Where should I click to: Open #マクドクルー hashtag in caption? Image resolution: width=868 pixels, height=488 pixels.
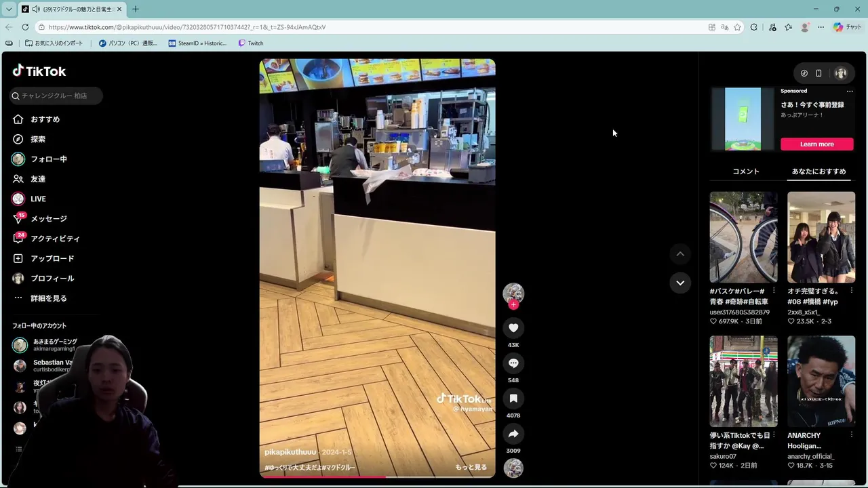(x=338, y=468)
